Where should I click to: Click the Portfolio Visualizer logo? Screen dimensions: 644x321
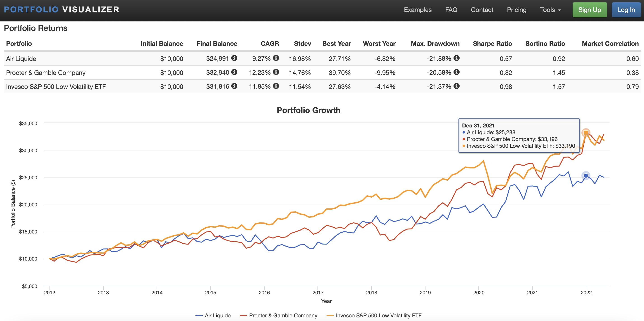coord(62,9)
